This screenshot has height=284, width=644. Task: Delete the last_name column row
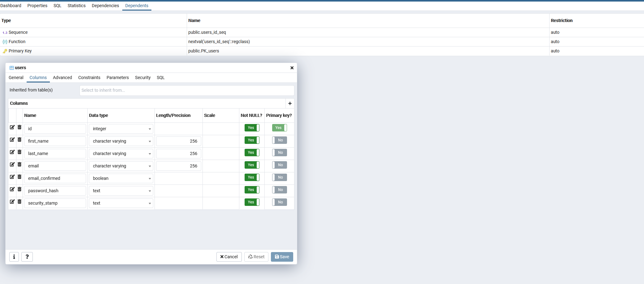click(20, 152)
